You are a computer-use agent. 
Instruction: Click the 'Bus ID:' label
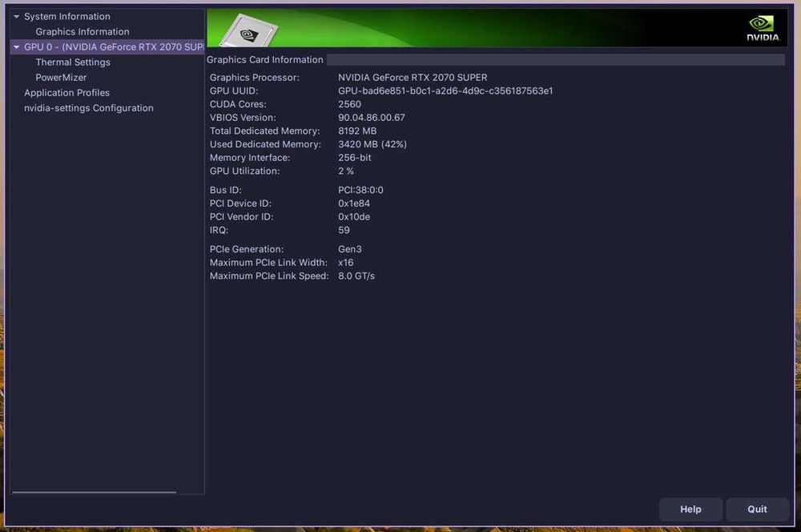(225, 190)
